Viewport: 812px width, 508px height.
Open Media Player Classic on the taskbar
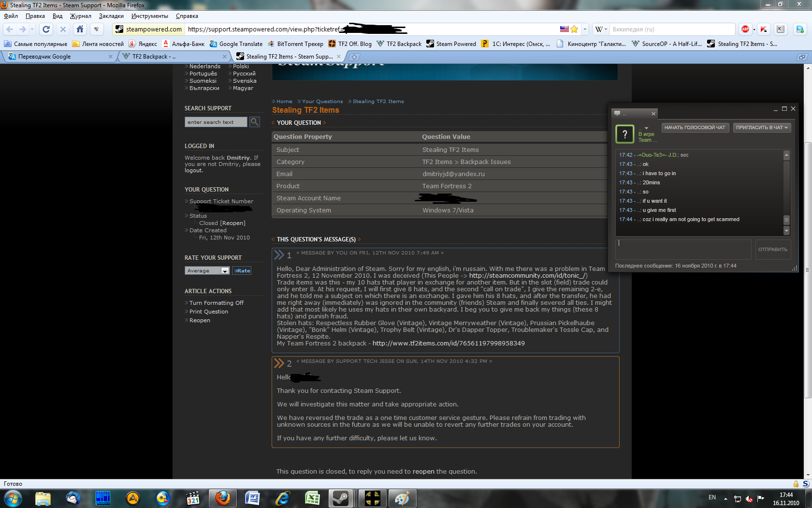[193, 498]
